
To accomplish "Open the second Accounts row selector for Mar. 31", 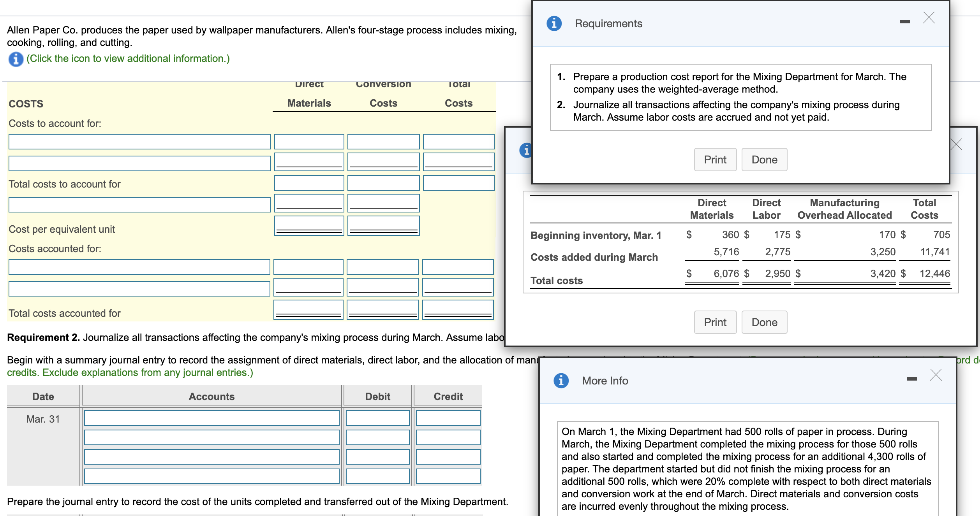I will pyautogui.click(x=212, y=437).
